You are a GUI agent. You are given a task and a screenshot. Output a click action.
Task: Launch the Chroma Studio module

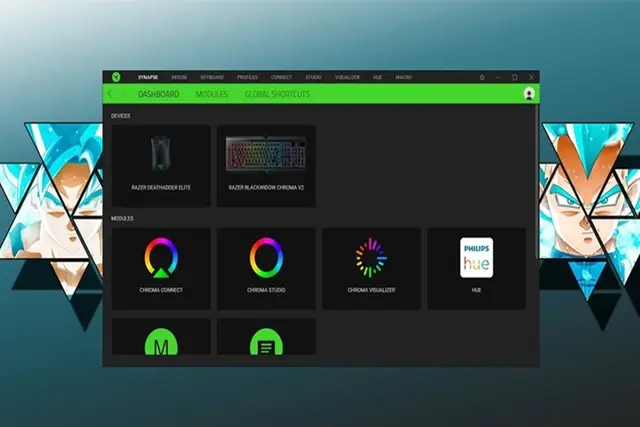(266, 269)
